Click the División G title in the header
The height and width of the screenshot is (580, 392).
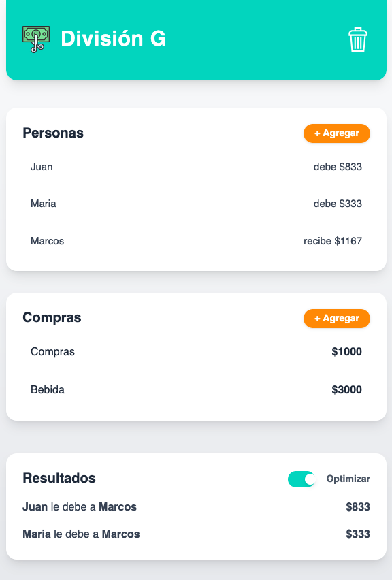click(114, 39)
